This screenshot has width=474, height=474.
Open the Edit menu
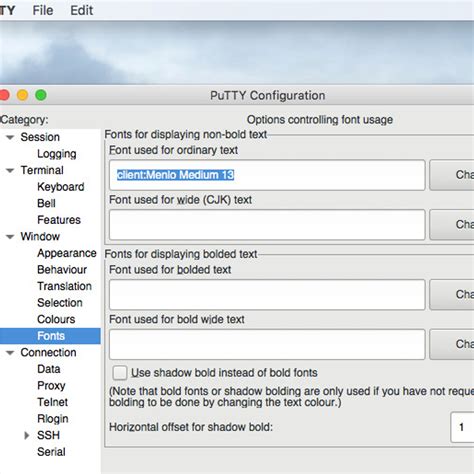[x=81, y=10]
